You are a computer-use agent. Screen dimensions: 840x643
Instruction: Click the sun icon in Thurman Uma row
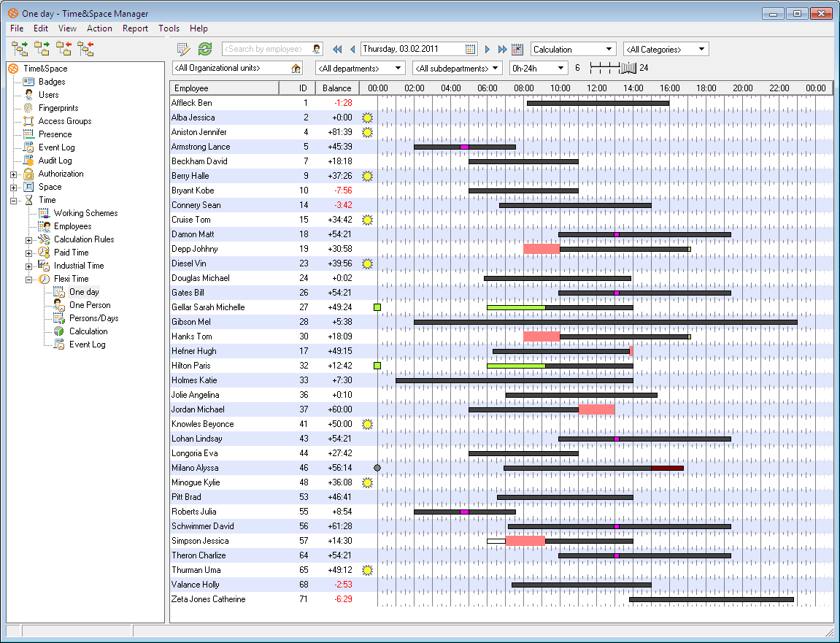pos(367,570)
